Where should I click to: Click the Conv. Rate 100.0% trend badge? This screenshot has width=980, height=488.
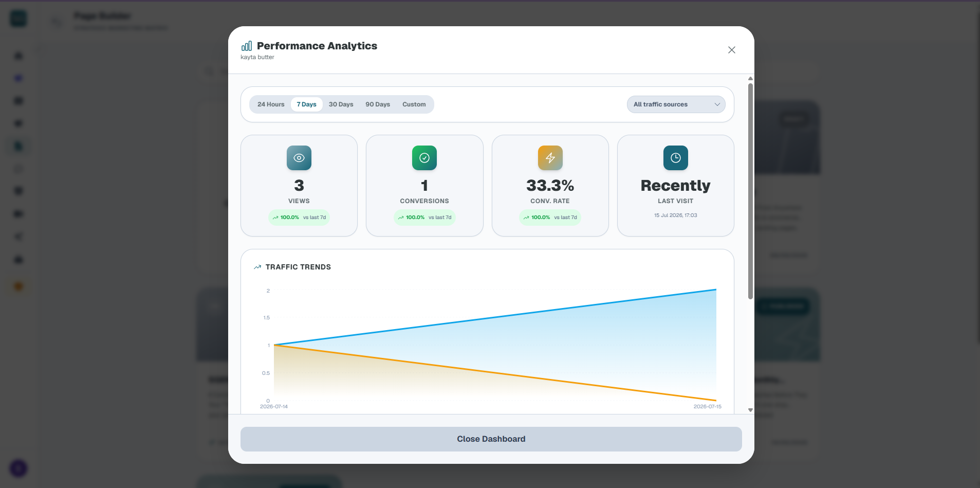click(550, 218)
